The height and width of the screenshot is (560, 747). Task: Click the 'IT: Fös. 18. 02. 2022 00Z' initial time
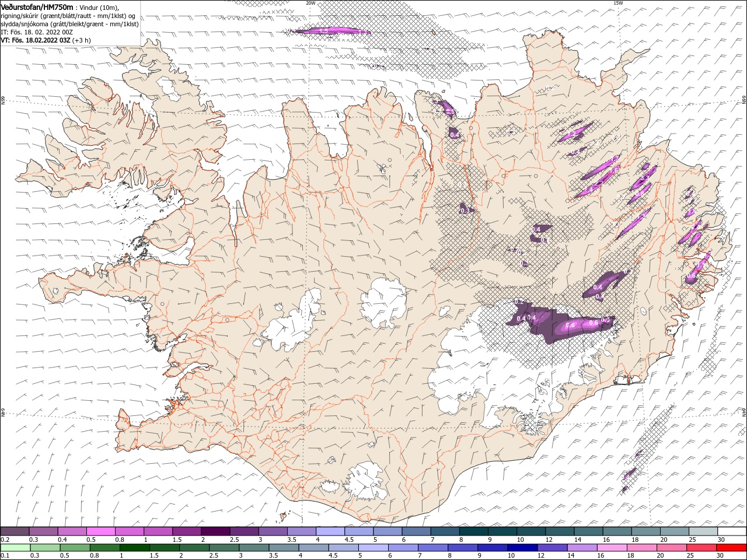click(x=37, y=32)
